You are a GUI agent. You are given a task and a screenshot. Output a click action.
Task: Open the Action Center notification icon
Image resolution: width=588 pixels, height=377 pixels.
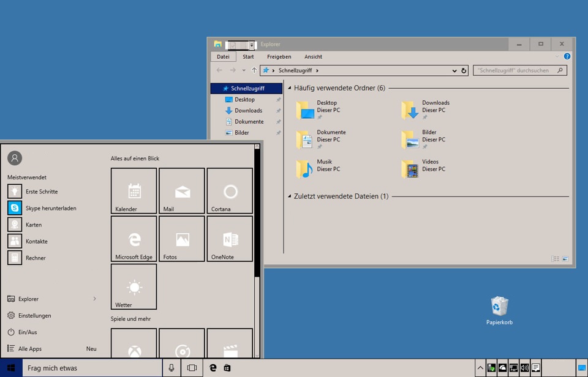tap(536, 368)
